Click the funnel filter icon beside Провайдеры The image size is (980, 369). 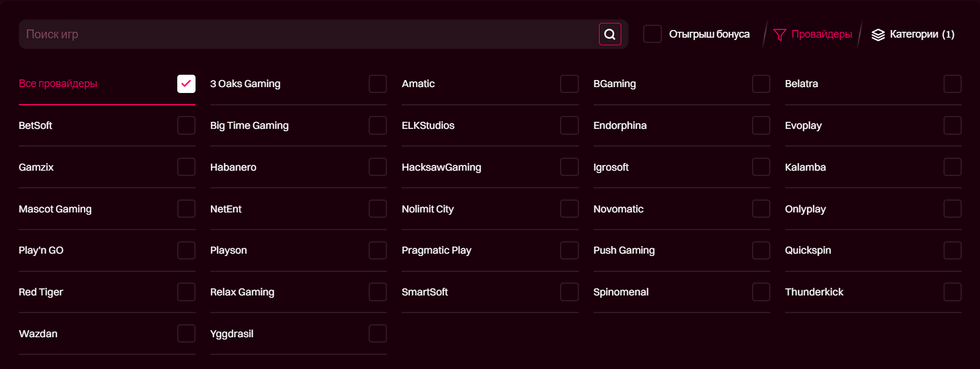point(780,35)
